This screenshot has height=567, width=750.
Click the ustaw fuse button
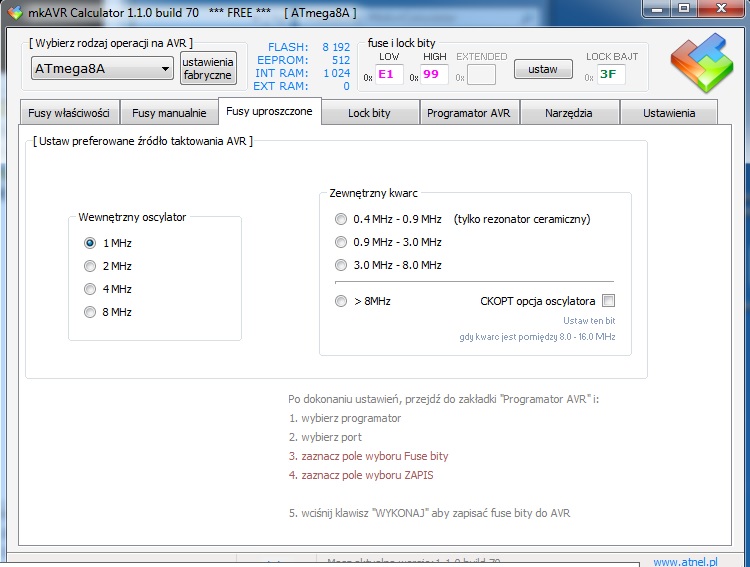(x=543, y=69)
